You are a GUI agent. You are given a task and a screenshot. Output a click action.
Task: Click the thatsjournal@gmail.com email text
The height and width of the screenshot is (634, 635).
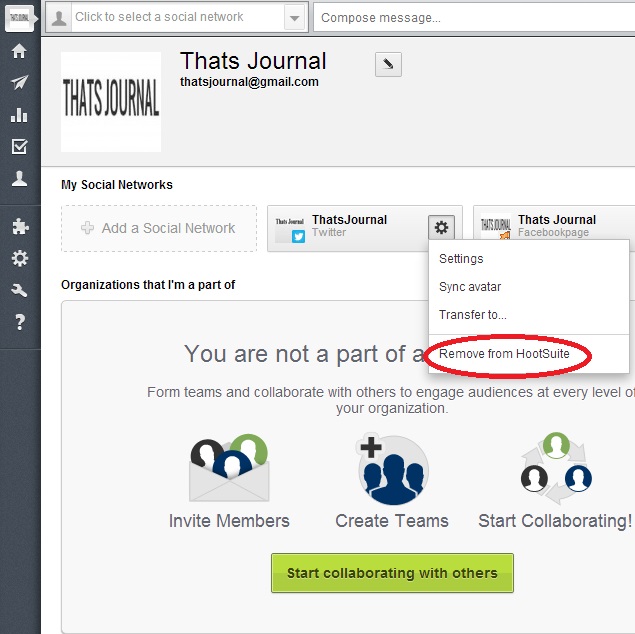(x=249, y=82)
